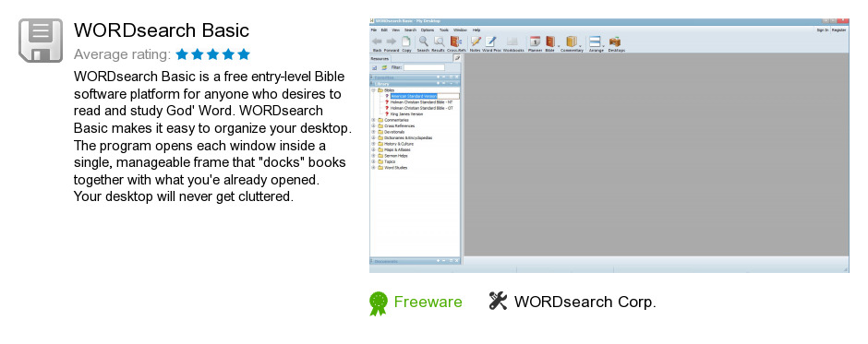Open the Commentary toolbar dropdown arrow
Viewport: 868px width, 344px height.
(580, 45)
